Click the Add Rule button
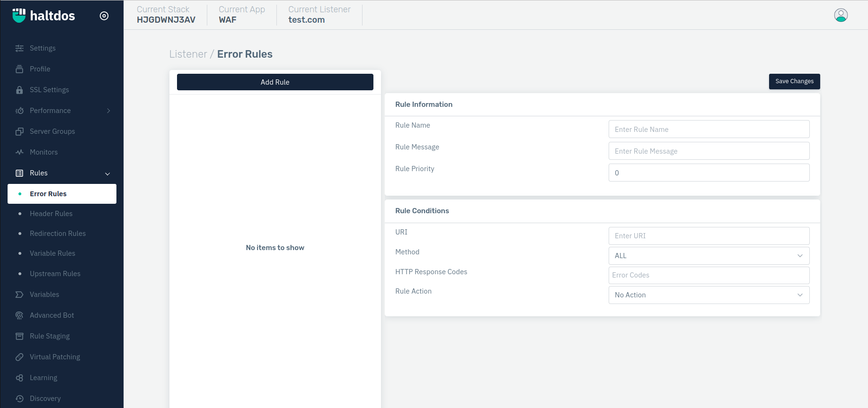Viewport: 868px width, 408px height. 275,82
